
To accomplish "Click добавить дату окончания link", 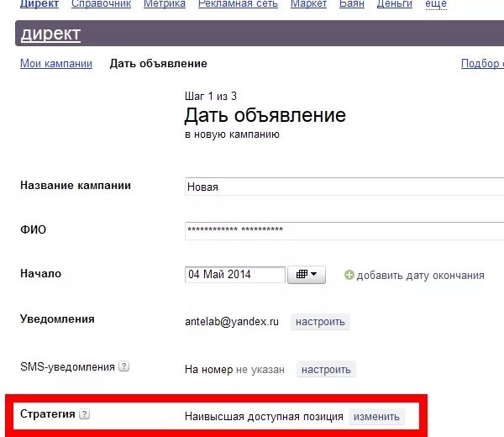I will (421, 276).
